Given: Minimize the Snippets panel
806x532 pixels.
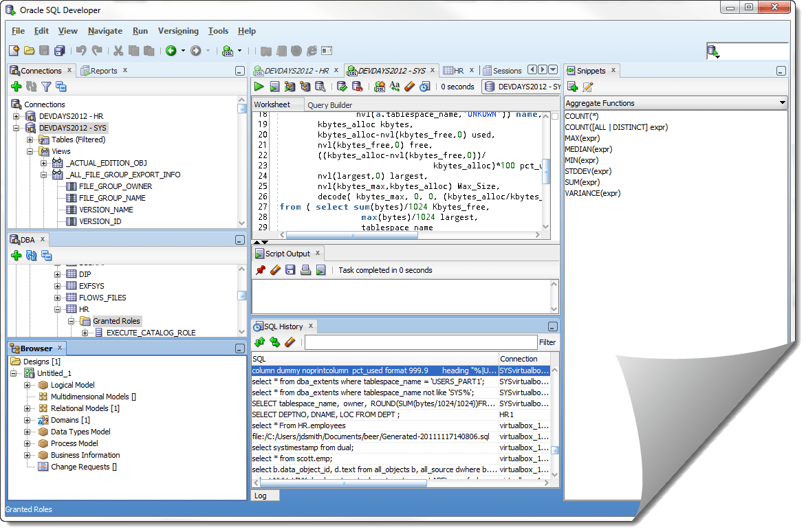Looking at the screenshot, I should pos(781,71).
